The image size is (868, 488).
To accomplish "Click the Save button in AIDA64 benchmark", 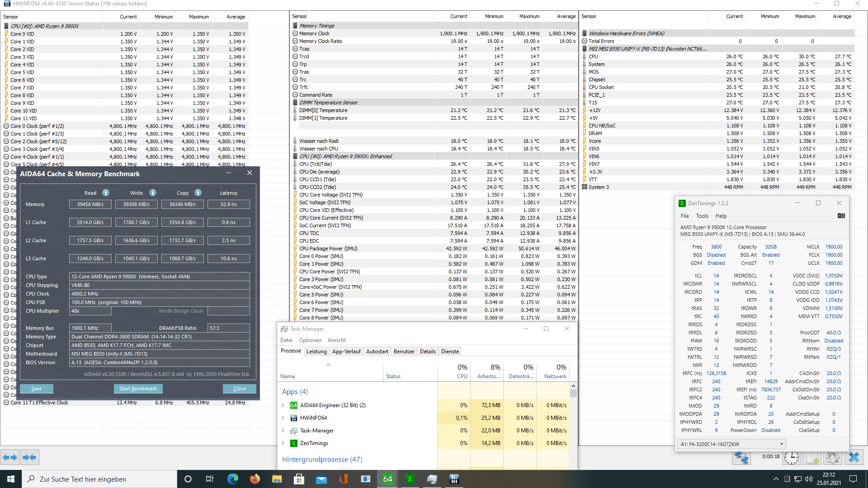I will (x=36, y=389).
